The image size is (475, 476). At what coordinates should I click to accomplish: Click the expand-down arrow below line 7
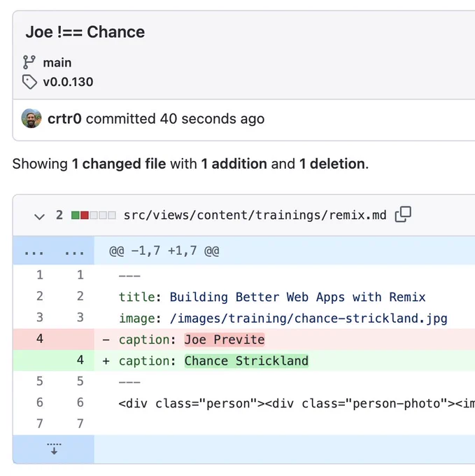[x=54, y=449]
